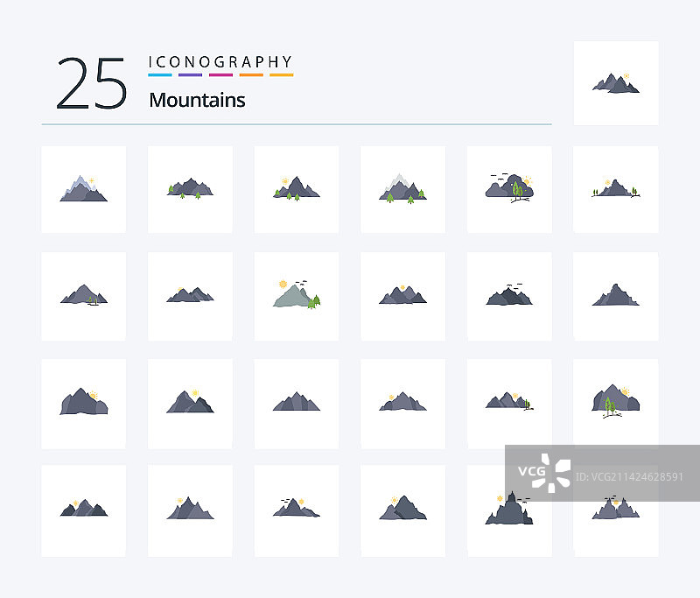Click the blue color bar under ICONOGRAPHY

160,75
